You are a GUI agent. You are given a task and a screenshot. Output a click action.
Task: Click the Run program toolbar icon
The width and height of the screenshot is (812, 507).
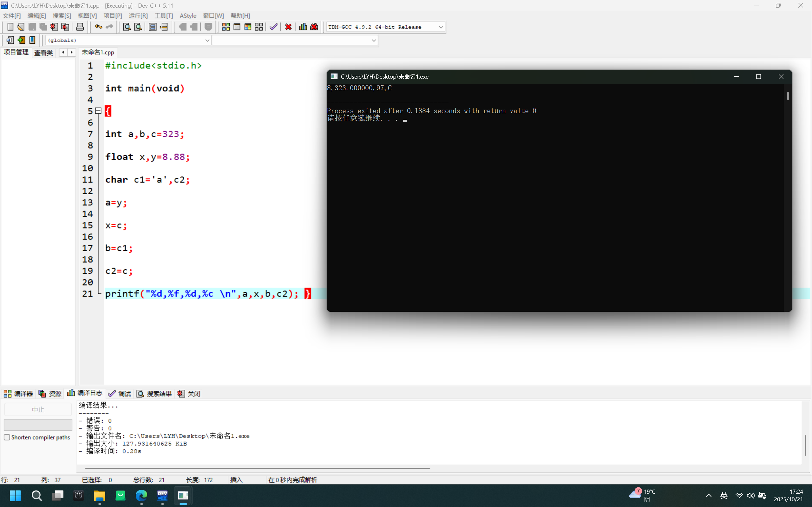click(237, 27)
